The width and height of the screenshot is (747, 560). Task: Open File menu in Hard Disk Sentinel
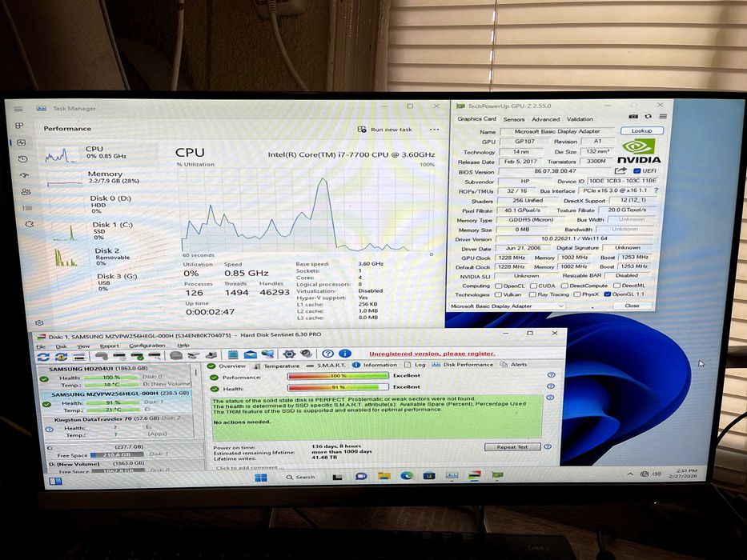pos(41,346)
